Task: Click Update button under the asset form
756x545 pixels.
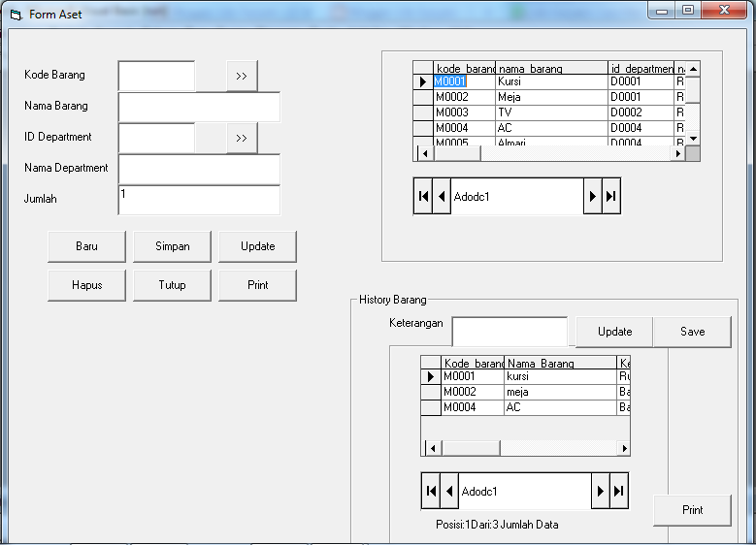Action: pyautogui.click(x=257, y=246)
